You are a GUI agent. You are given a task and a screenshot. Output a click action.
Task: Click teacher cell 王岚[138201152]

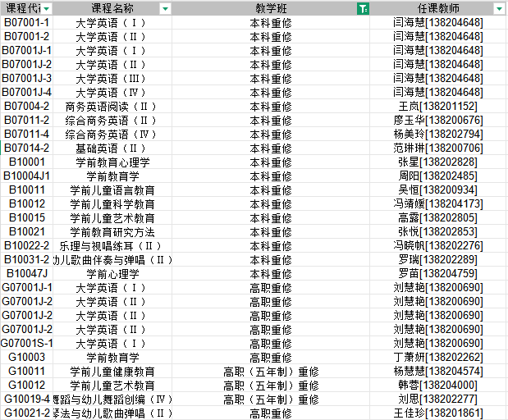[437, 107]
